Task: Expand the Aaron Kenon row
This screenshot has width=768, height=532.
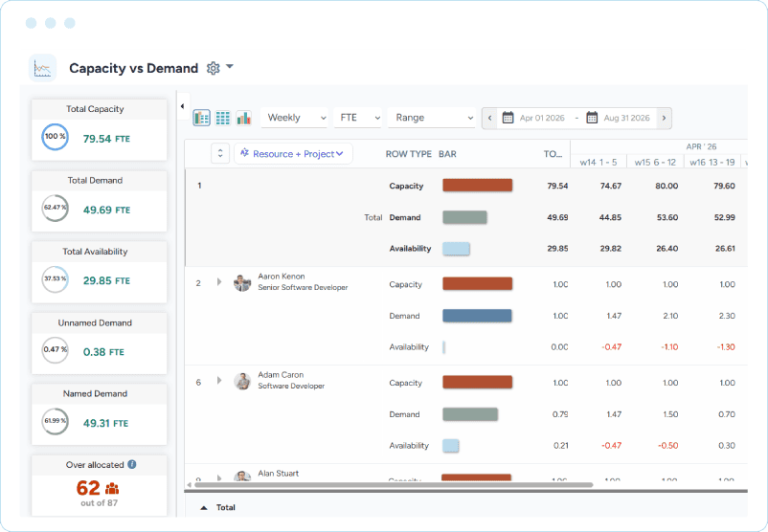Action: tap(219, 282)
